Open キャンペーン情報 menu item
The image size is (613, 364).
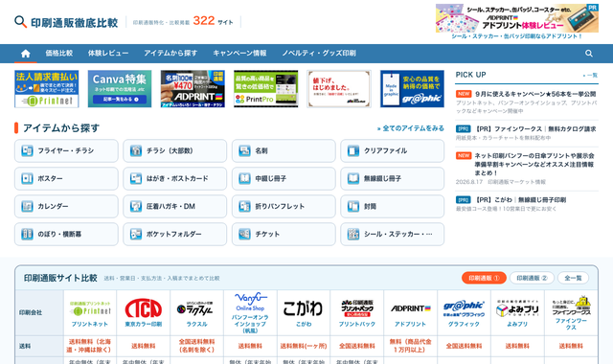coord(239,54)
